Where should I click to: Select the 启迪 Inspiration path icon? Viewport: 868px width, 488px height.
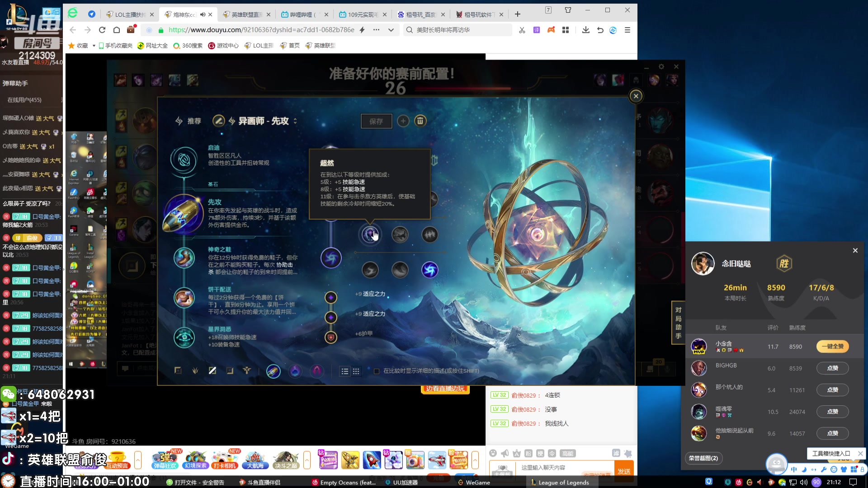(184, 160)
